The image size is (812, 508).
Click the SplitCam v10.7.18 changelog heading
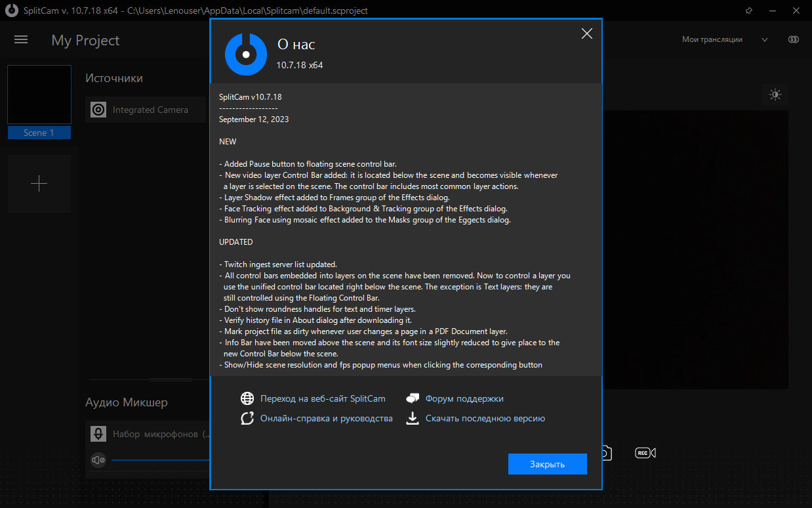(x=251, y=96)
